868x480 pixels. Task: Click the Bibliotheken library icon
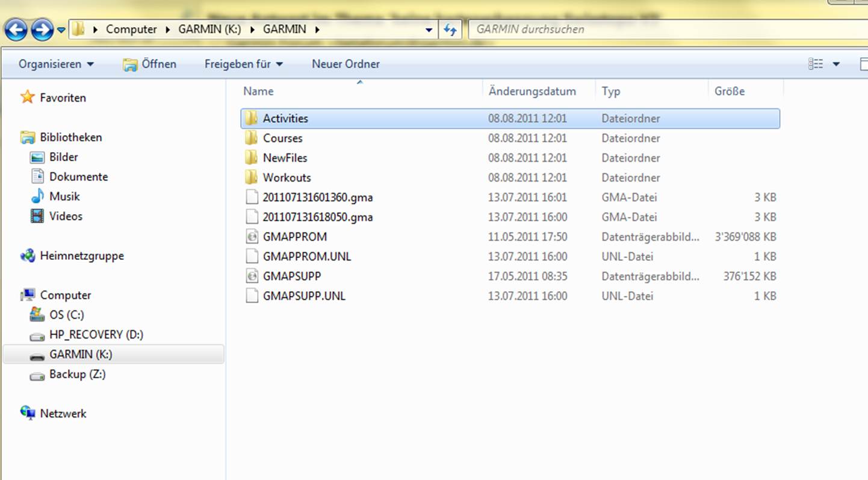28,137
